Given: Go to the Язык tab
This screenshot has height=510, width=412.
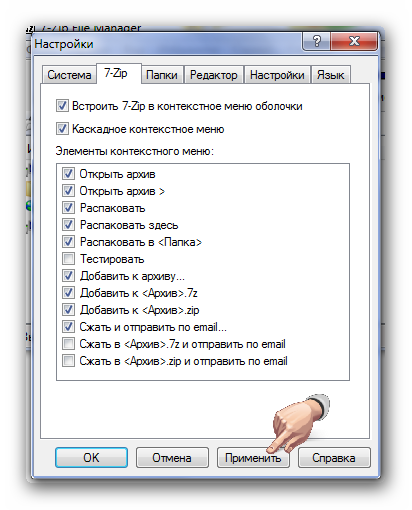Looking at the screenshot, I should (x=330, y=75).
